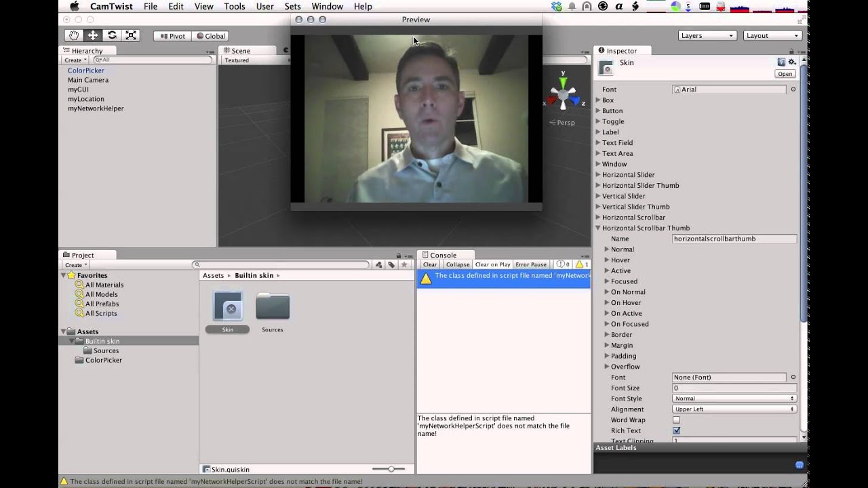This screenshot has height=488, width=868.
Task: Click the search by type icon in Project
Action: pos(379,265)
